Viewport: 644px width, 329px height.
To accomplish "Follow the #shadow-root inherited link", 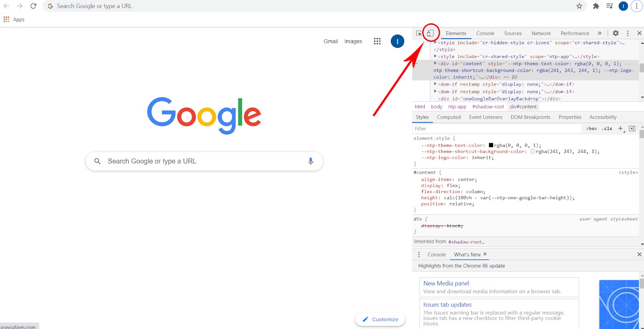I will tap(466, 242).
